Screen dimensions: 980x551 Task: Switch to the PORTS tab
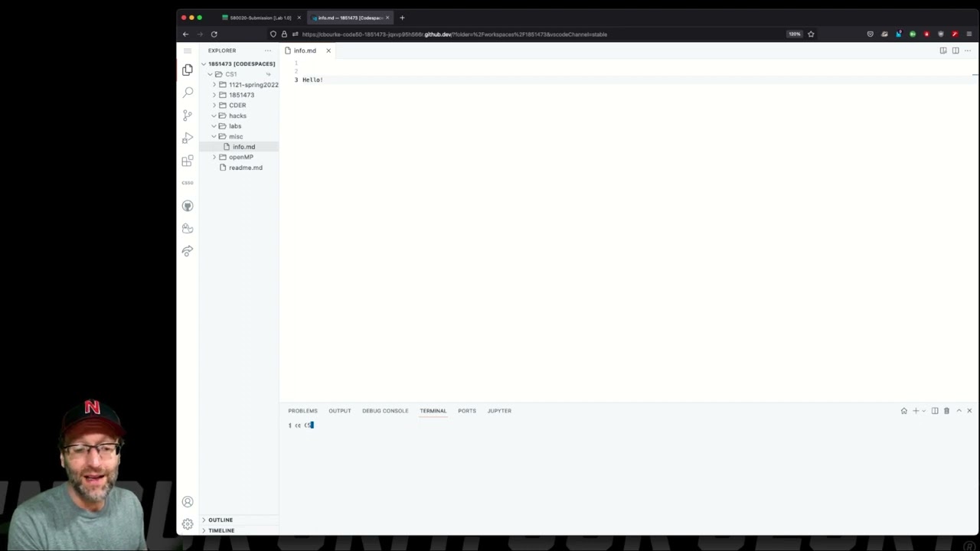click(467, 411)
